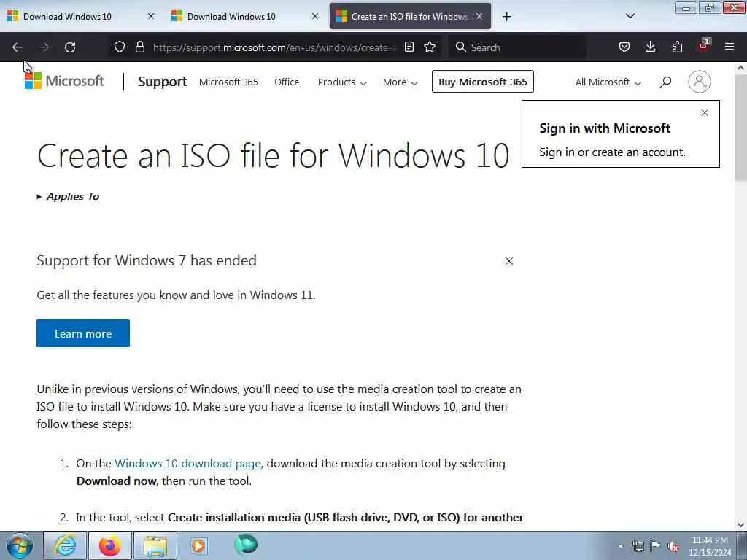Click the Sign in with Microsoft heading
Screen dimensions: 747x560
pyautogui.click(x=605, y=128)
